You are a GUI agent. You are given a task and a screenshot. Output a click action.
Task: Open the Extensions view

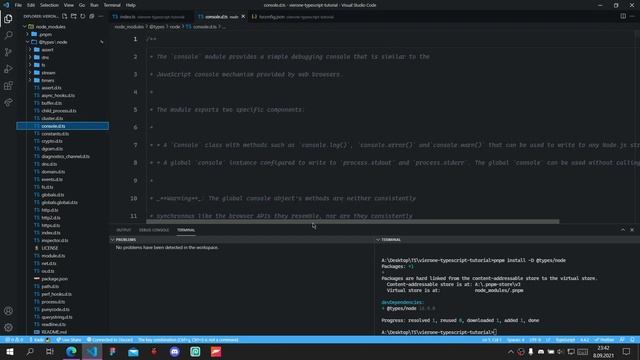coord(8,86)
